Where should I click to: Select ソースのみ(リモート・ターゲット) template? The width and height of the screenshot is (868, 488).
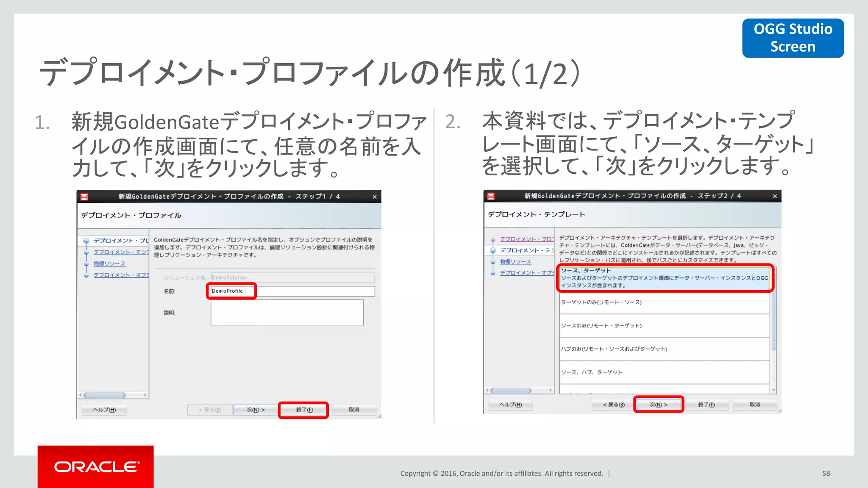665,326
